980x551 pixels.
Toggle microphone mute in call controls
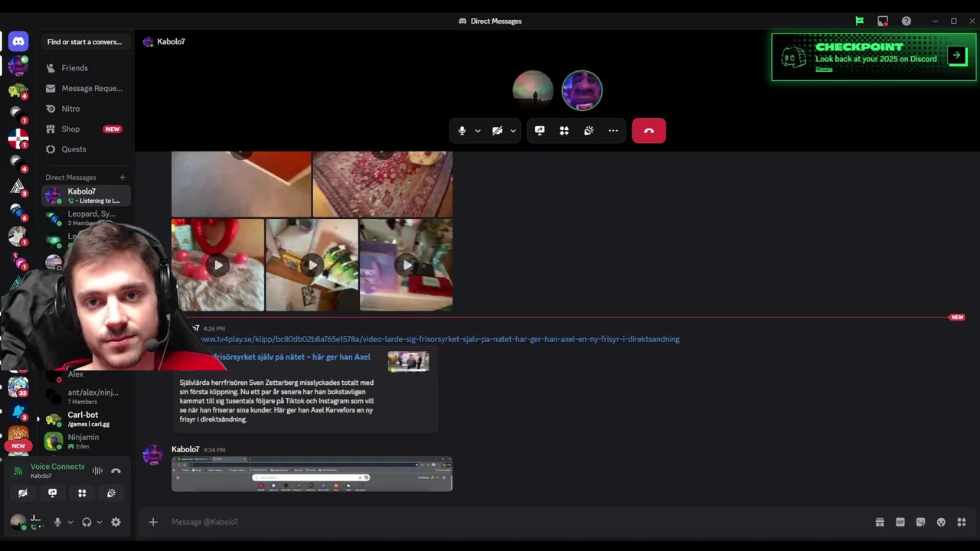click(x=462, y=131)
